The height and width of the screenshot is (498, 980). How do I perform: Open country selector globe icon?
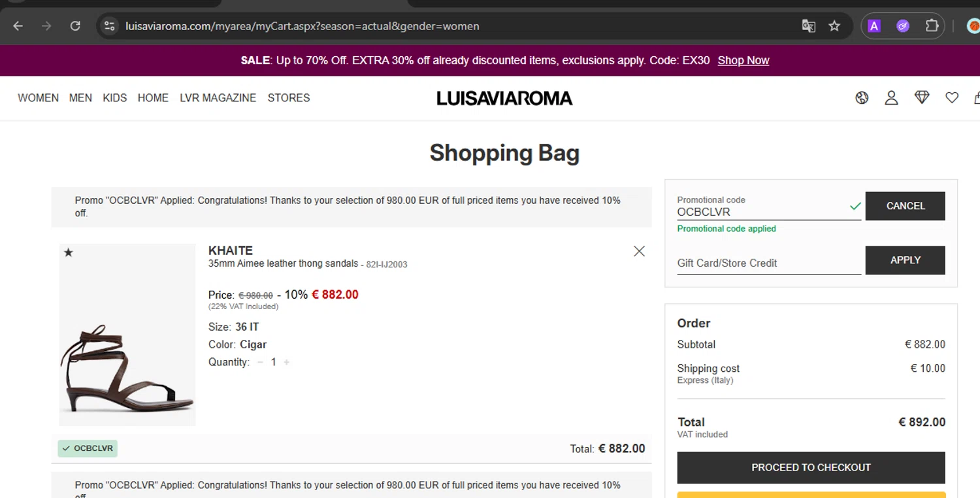(862, 98)
